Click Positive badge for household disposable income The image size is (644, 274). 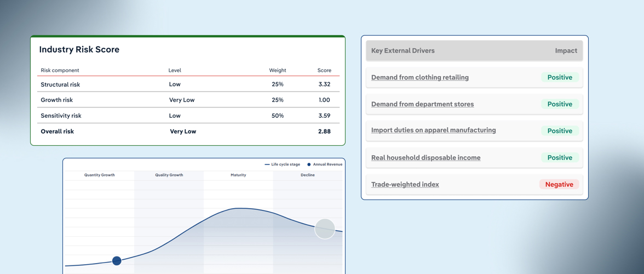tap(559, 158)
